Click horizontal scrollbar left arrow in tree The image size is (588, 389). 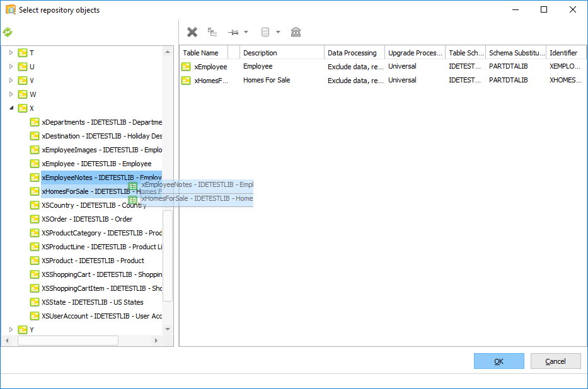coord(7,341)
